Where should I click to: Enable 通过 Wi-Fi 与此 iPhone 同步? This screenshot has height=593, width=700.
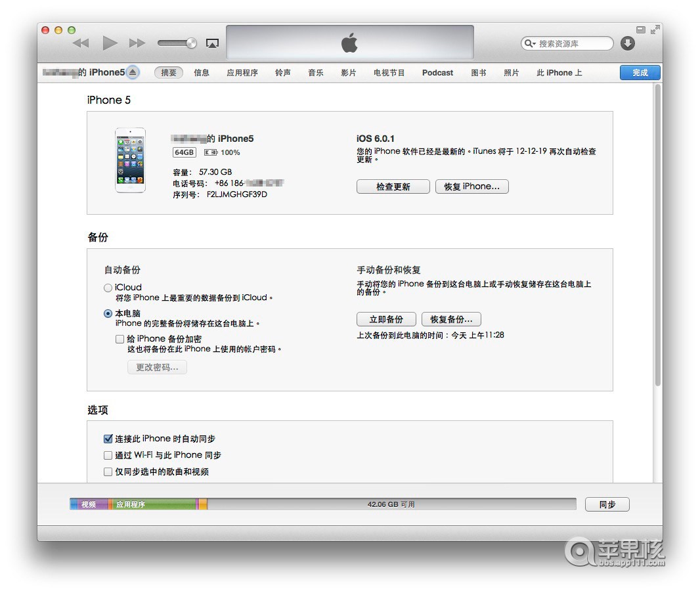click(x=108, y=455)
